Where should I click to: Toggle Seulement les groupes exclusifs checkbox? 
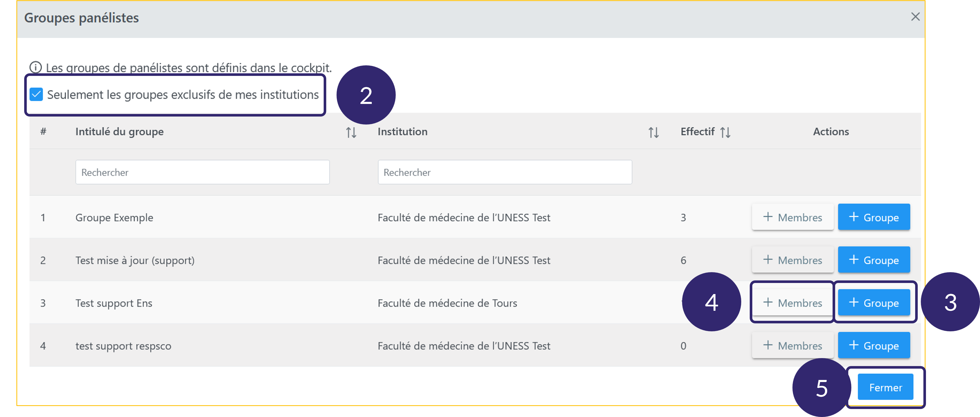tap(37, 94)
